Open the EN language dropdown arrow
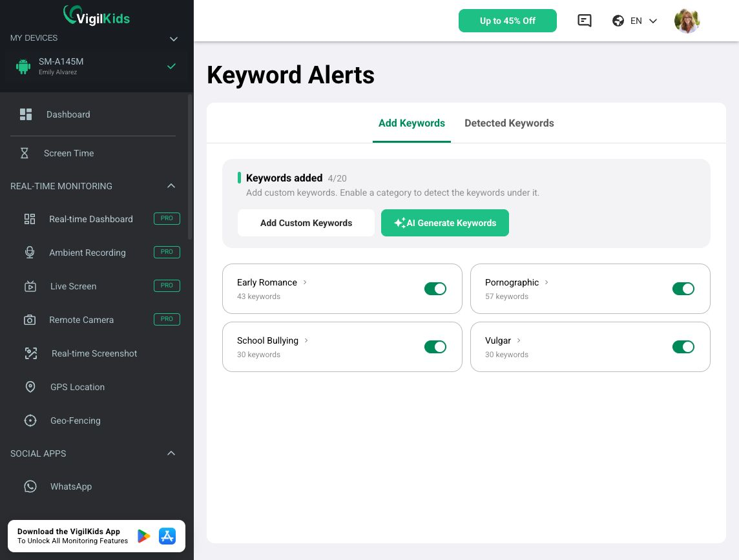The width and height of the screenshot is (739, 560). coord(652,21)
